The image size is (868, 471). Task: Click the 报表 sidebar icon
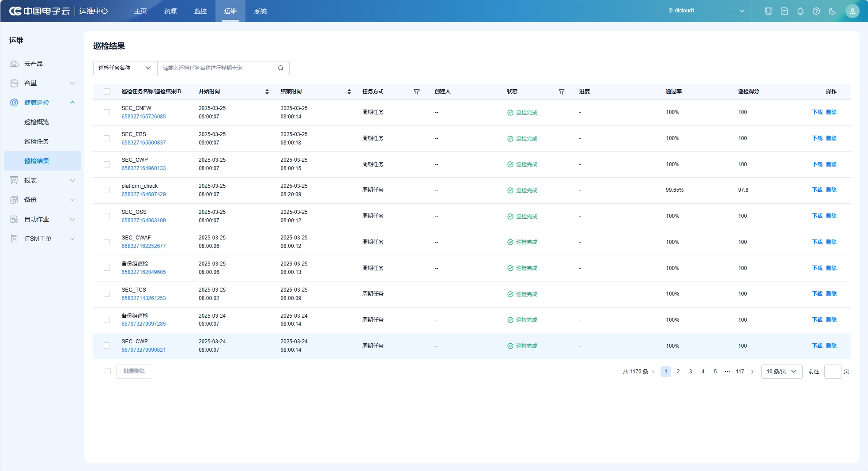pos(14,180)
